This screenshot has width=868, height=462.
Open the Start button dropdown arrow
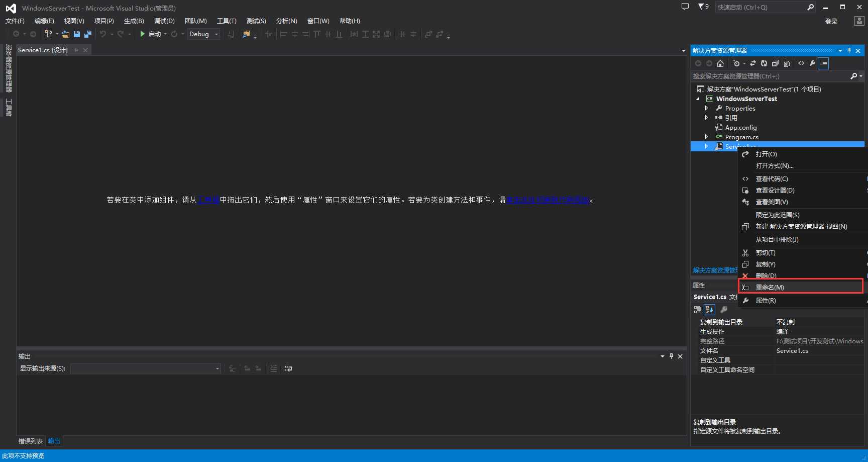click(165, 34)
